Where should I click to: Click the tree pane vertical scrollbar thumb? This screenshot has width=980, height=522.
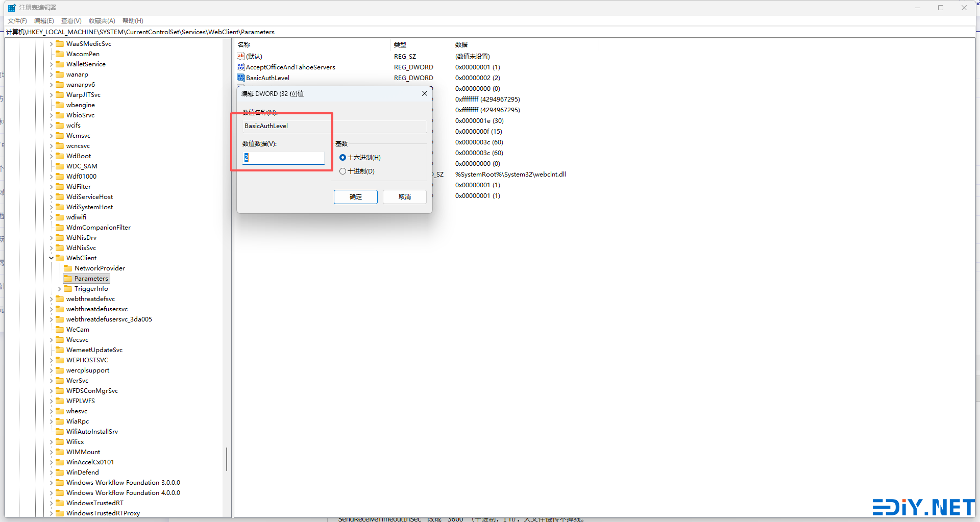coord(226,459)
